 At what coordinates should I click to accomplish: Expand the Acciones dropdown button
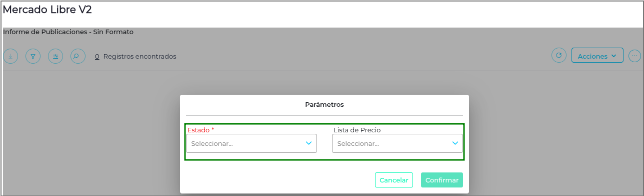pos(597,56)
